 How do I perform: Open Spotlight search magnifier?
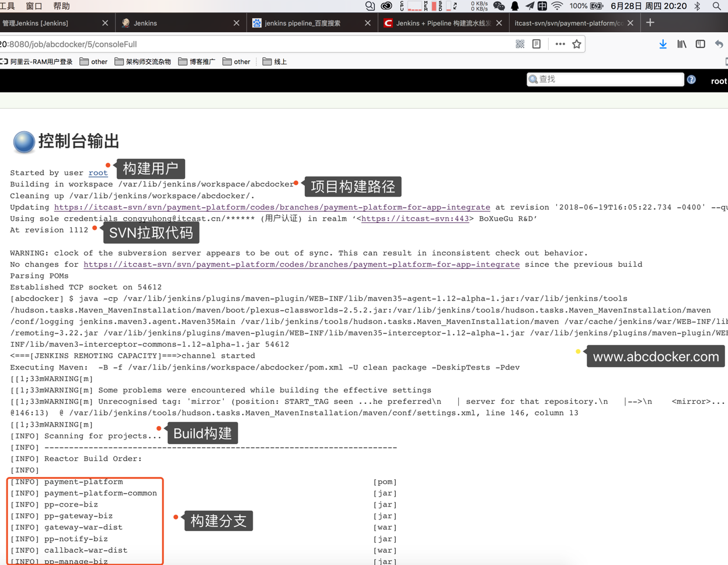click(717, 6)
